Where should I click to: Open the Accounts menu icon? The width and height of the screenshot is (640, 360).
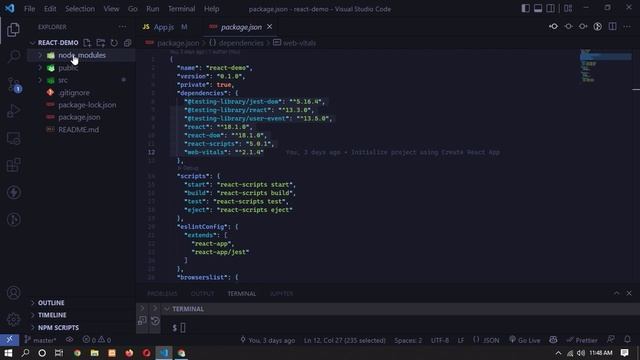point(13,293)
